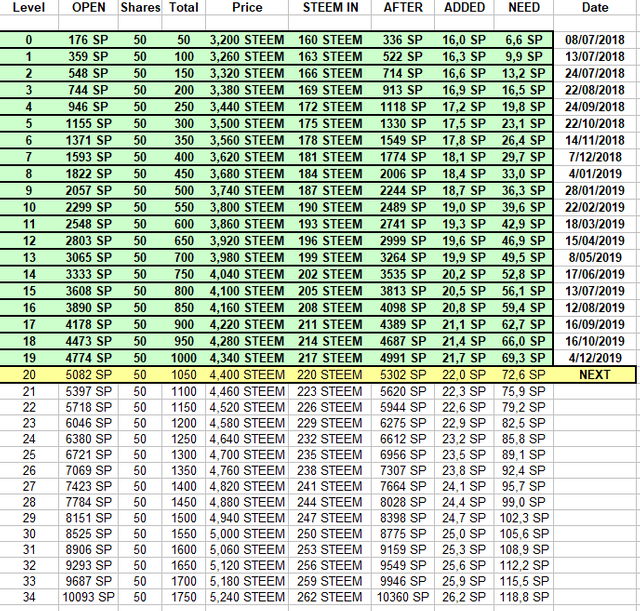Select the NEXT cell in level 20 row

click(595, 375)
